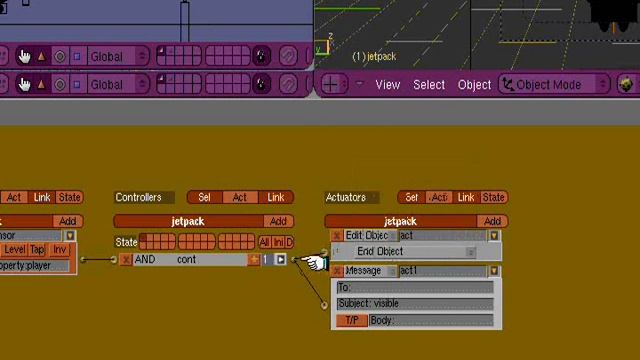
Task: Click the star priority icon on AND controller
Action: (x=254, y=260)
